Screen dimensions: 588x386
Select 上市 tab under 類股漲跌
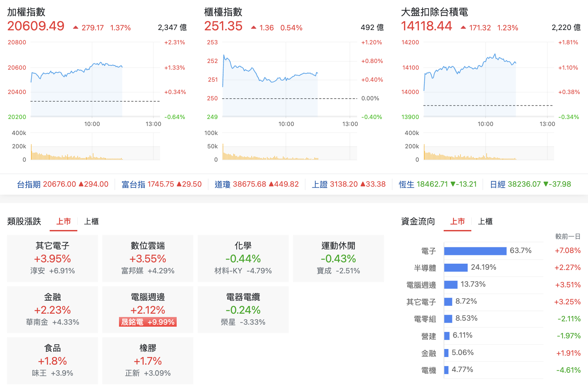click(x=63, y=221)
